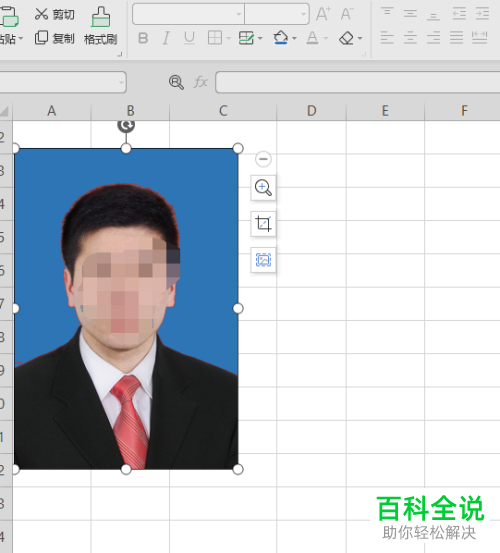Apply the fill color bucket

281,38
